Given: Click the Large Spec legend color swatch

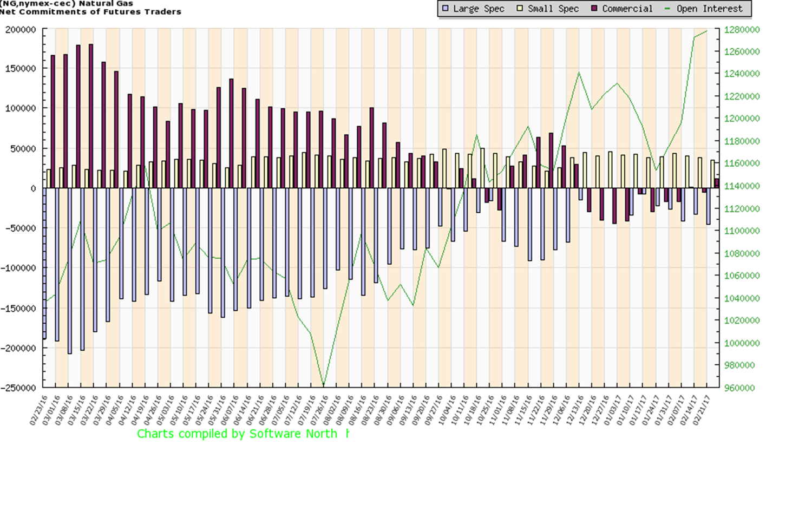Looking at the screenshot, I should 446,9.
